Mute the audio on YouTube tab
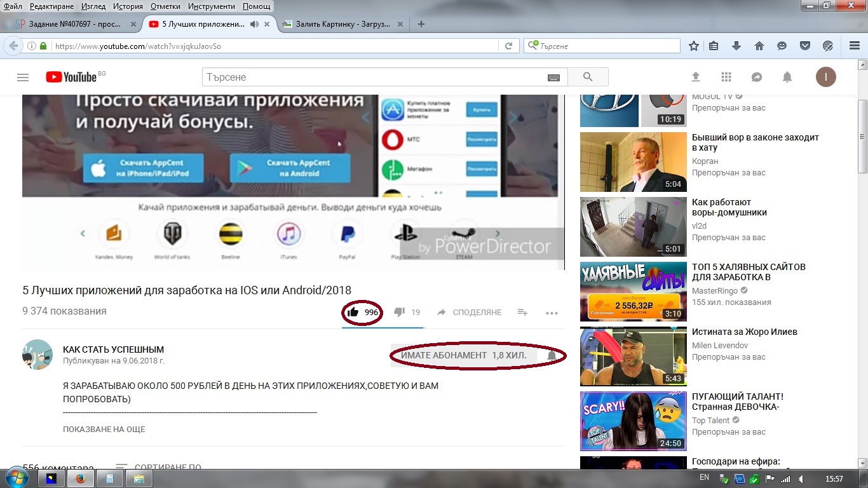The width and height of the screenshot is (868, 488). pos(254,24)
